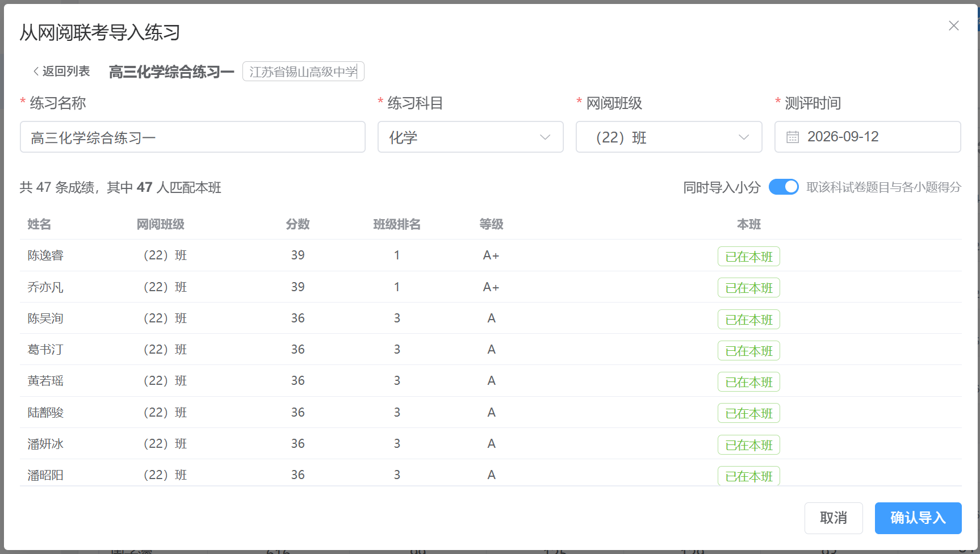The image size is (980, 554).
Task: Click 已在本班 tag for 陆鄯骏
Action: coord(749,413)
